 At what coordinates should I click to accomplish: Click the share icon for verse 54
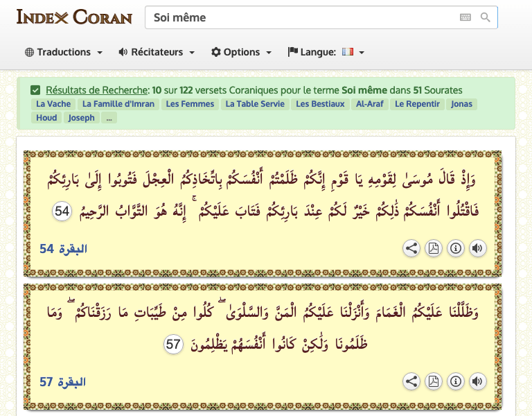click(411, 248)
